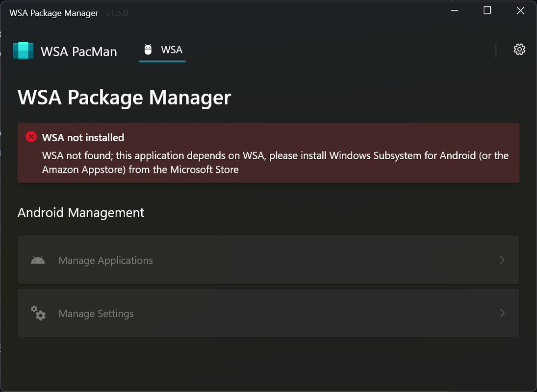This screenshot has width=537, height=392.
Task: Click the 'WSA not found' error message text
Action: [x=275, y=163]
